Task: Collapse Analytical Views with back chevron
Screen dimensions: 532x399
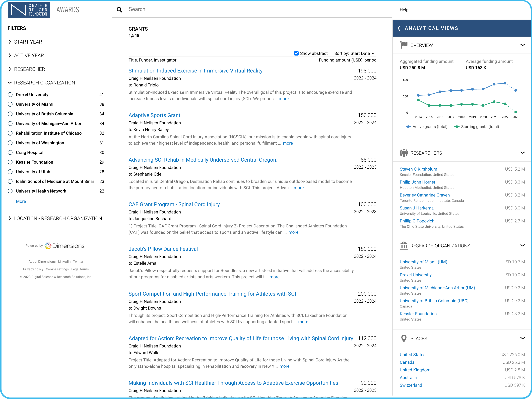Action: tap(399, 28)
